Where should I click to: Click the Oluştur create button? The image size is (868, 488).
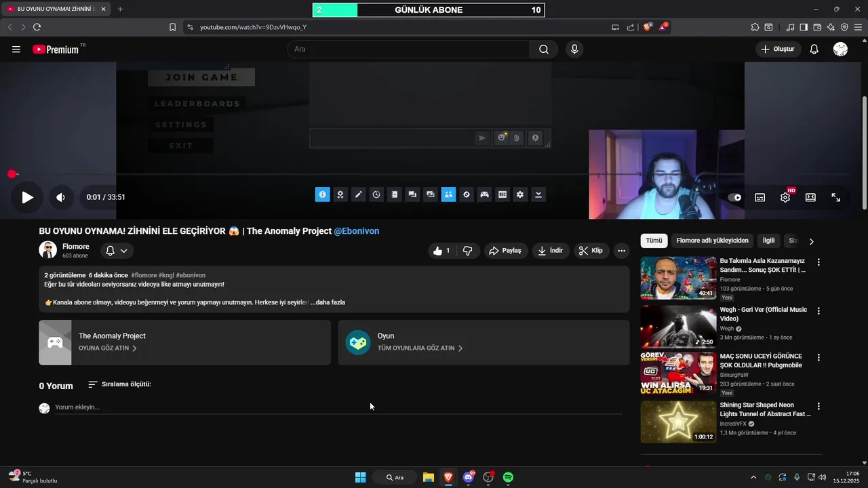point(778,49)
